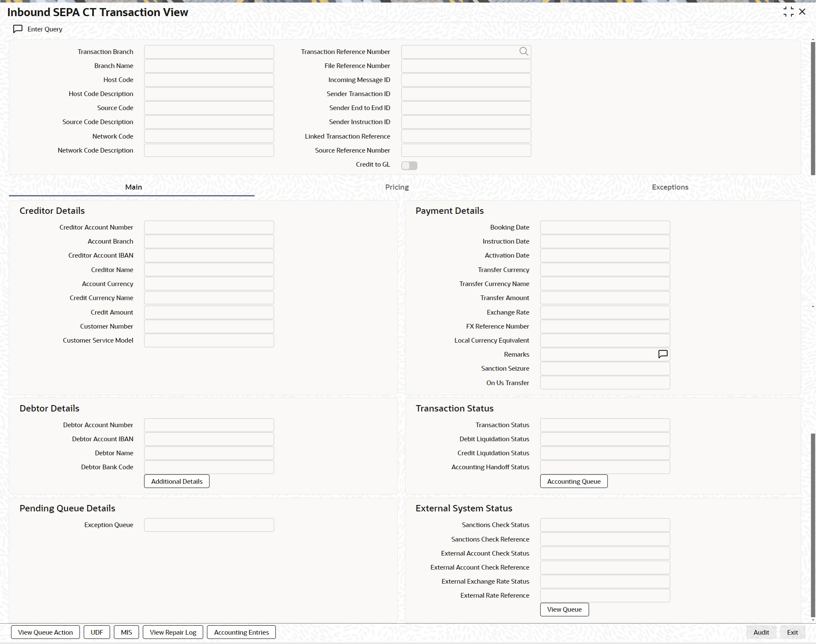Click the Transaction Reference Number search icon

524,51
